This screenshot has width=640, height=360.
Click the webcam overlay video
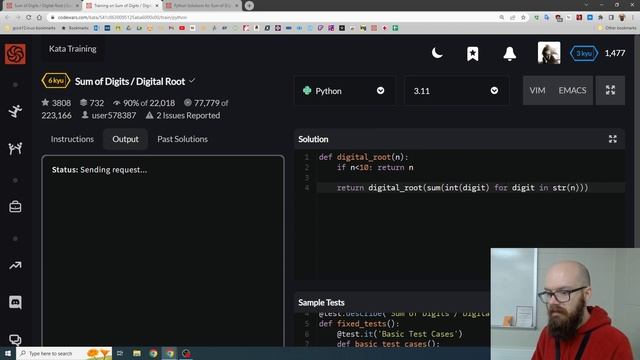[565, 304]
